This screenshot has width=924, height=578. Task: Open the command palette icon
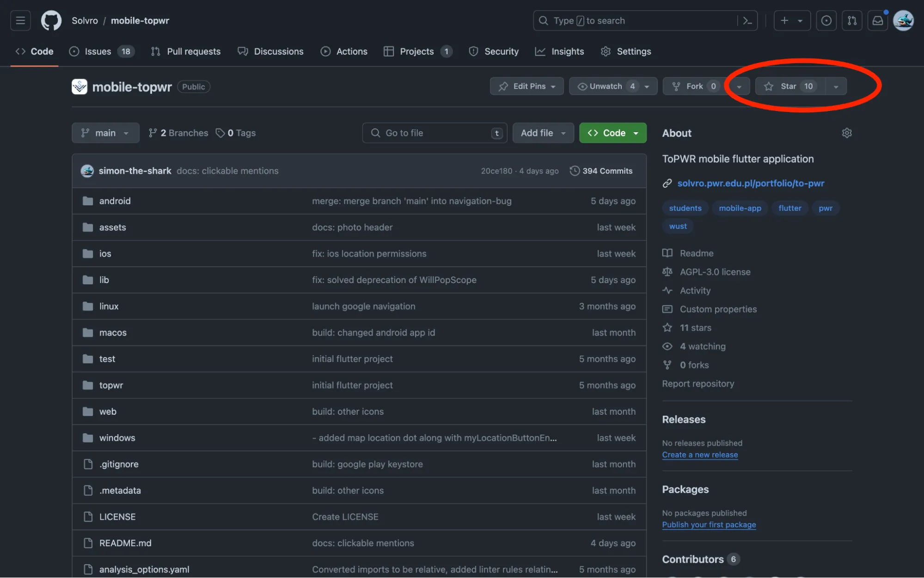point(747,20)
